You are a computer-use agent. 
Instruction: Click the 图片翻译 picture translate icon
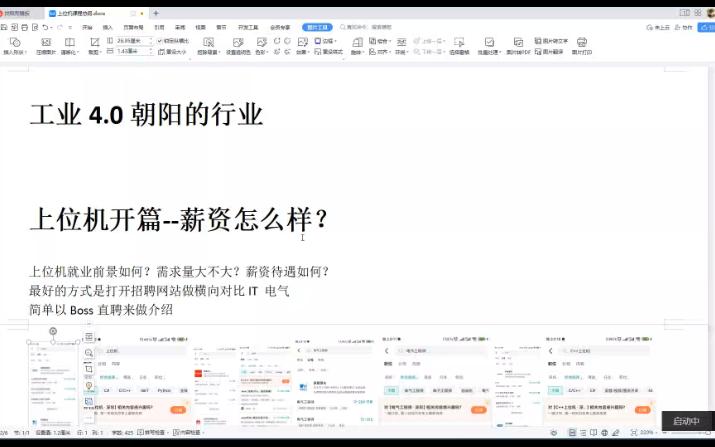(549, 52)
